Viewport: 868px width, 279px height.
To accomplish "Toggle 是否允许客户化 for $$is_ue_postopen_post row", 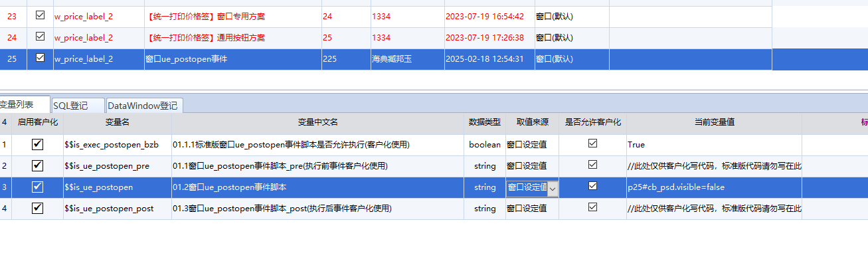I will click(x=592, y=207).
